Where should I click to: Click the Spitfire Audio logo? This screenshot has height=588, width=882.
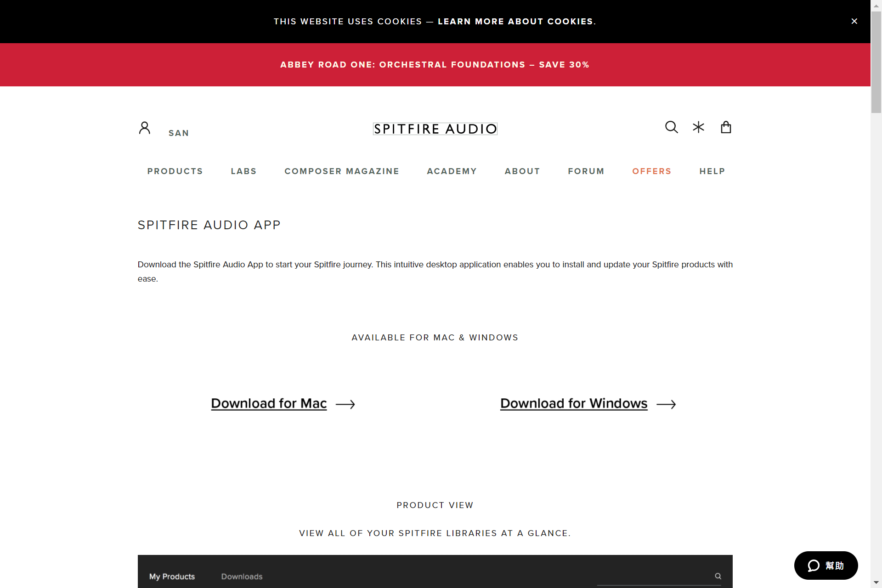click(435, 129)
